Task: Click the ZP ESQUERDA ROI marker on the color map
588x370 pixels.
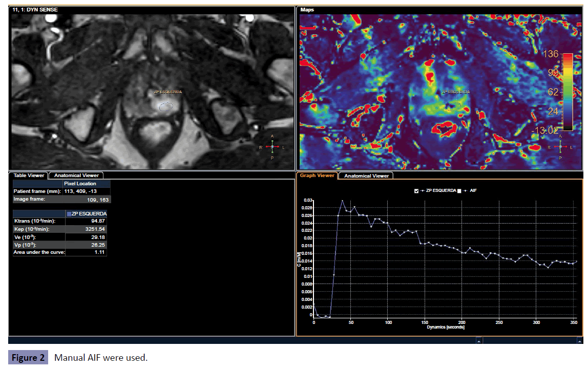Action: coord(452,106)
